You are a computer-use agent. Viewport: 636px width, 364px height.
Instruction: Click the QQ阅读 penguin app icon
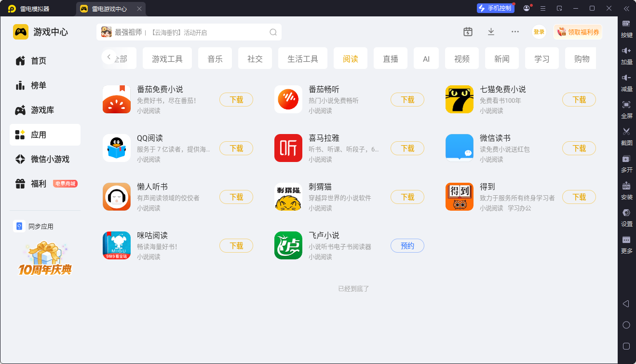117,148
